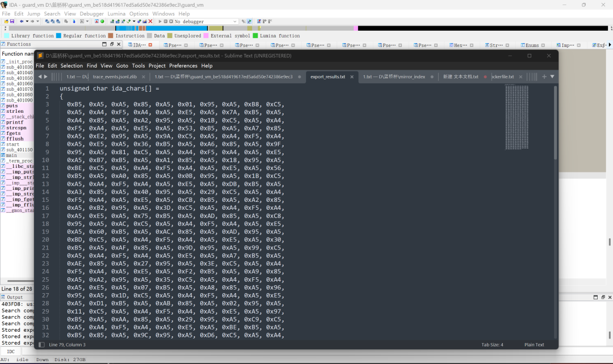Click the debugger pause icon
The height and width of the screenshot is (364, 613).
[165, 22]
